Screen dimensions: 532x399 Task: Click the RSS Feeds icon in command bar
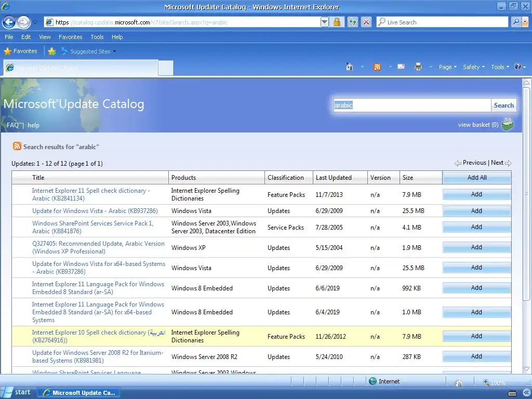tap(377, 67)
